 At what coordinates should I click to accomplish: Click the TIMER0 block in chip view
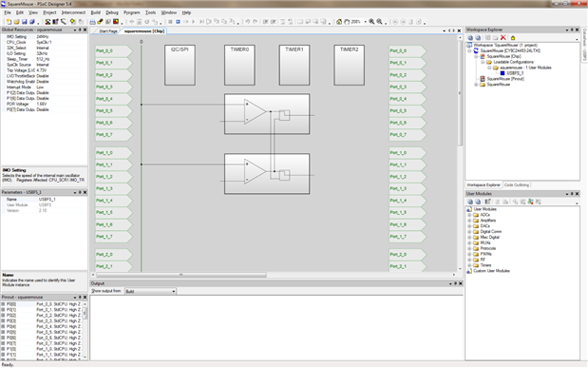239,65
